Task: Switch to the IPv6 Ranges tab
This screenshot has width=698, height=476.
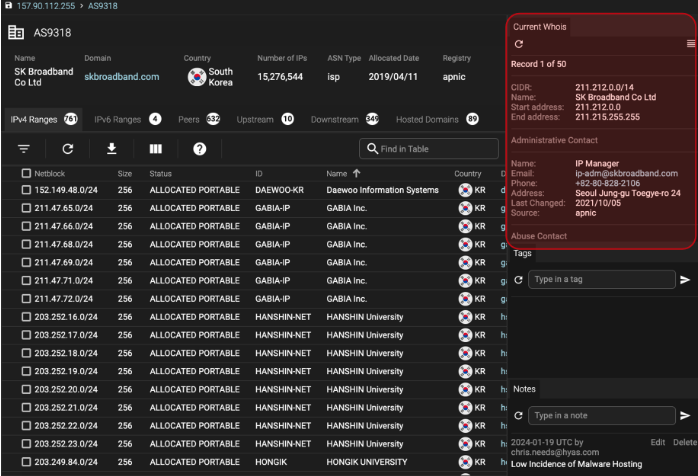Action: [x=117, y=120]
